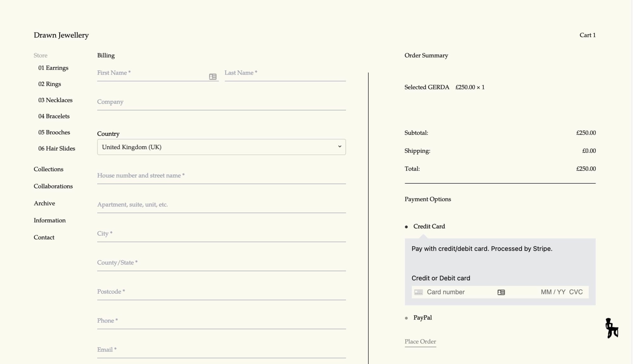Open Collections page
Screen dimensions: 633x364
point(48,169)
